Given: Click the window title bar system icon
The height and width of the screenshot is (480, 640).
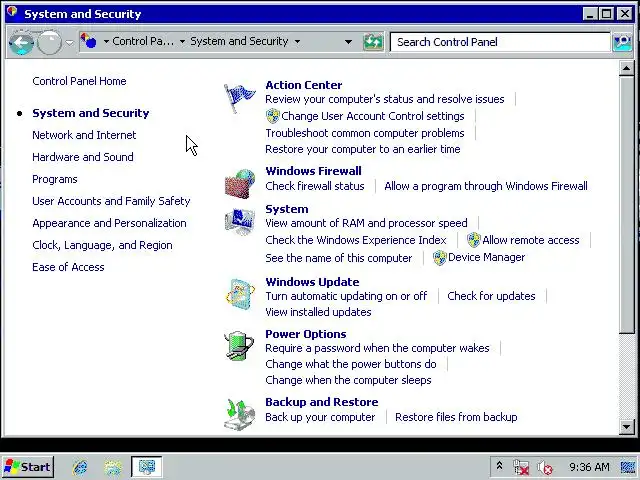Looking at the screenshot, I should (x=12, y=12).
